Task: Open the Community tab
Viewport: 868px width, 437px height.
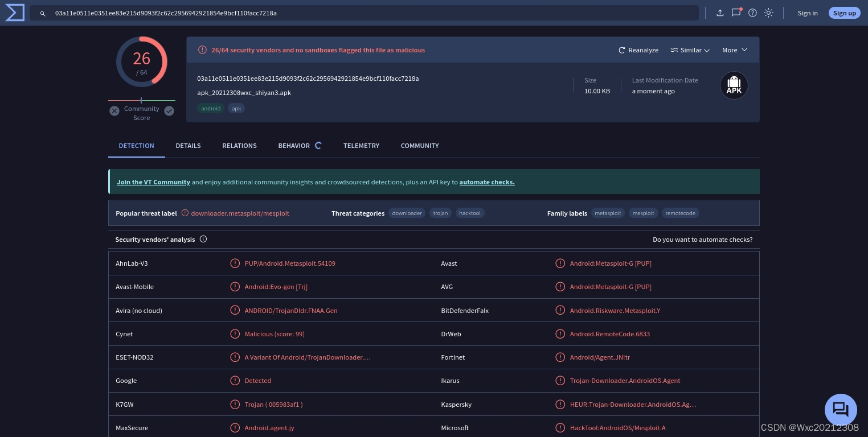Action: (420, 146)
